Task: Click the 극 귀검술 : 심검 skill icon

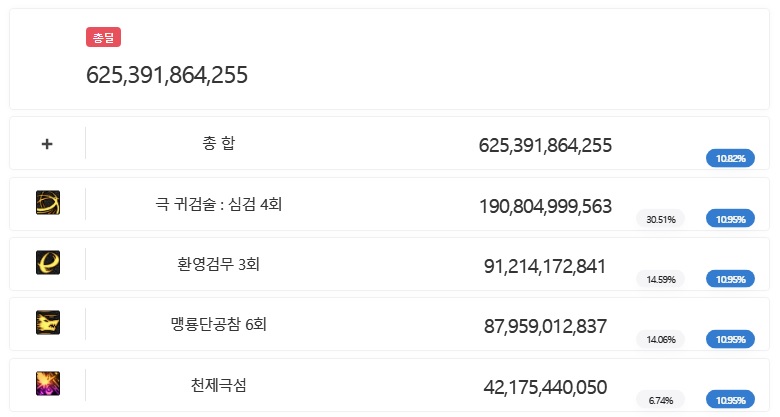Action: (47, 203)
